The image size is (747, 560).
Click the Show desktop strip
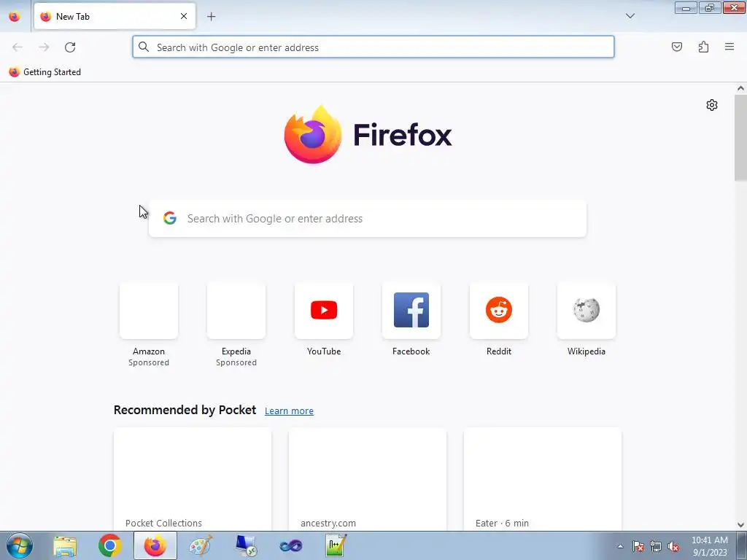[x=742, y=545]
